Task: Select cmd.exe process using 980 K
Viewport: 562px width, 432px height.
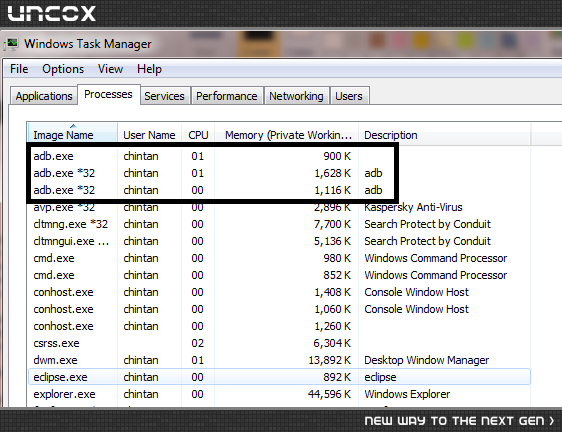Action: [280, 258]
